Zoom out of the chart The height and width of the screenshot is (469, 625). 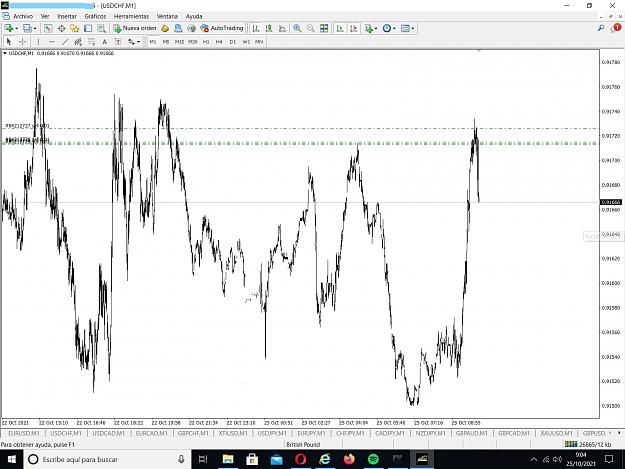click(x=310, y=28)
